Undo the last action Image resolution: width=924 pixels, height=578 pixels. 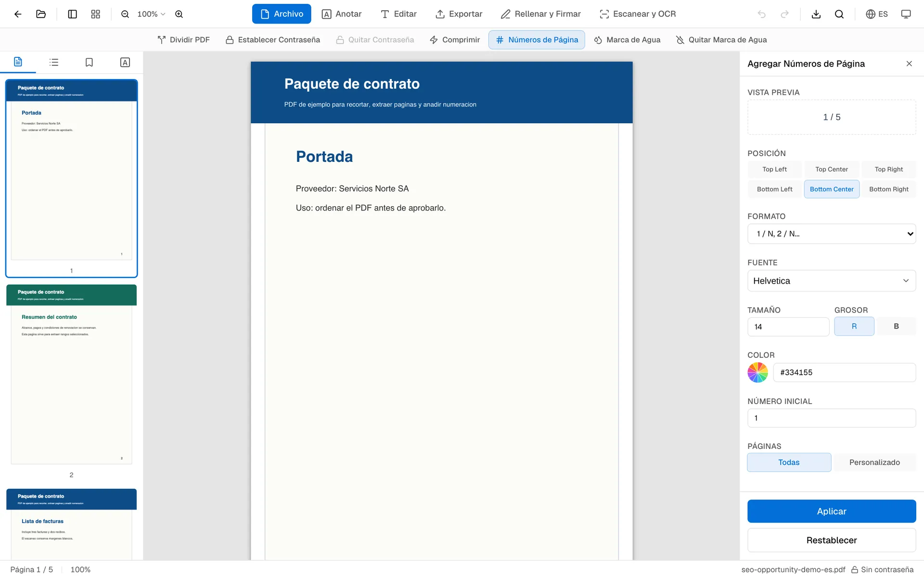(761, 14)
